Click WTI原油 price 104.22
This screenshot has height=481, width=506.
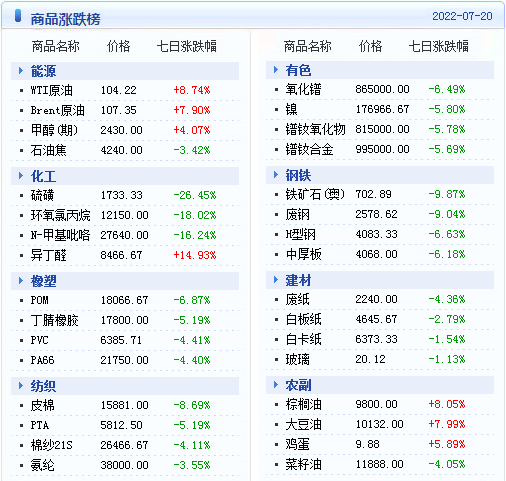pyautogui.click(x=119, y=90)
